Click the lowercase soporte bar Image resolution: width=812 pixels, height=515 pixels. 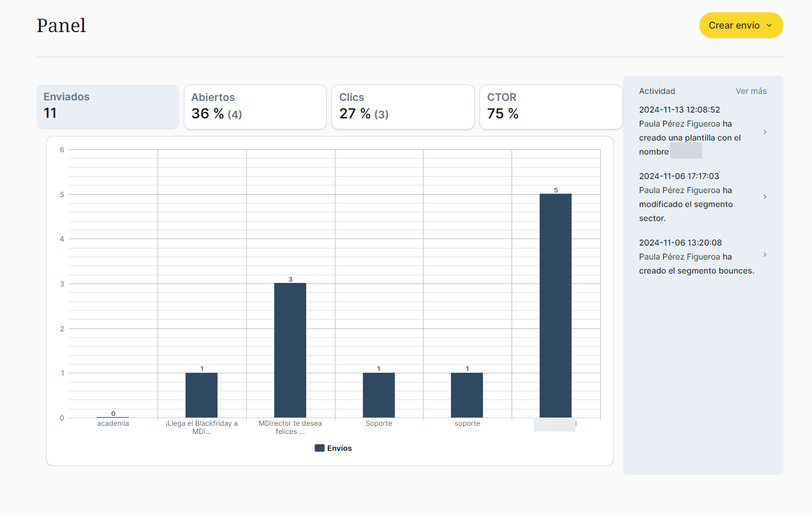click(x=467, y=395)
